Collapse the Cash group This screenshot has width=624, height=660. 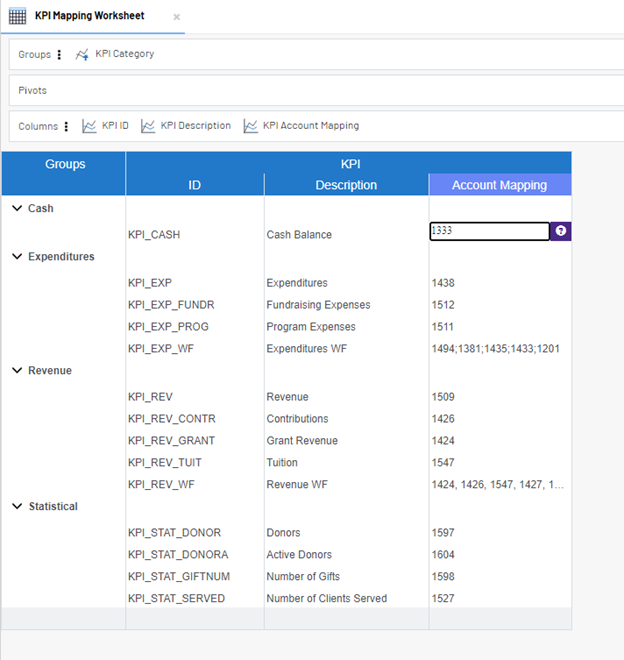point(17,208)
